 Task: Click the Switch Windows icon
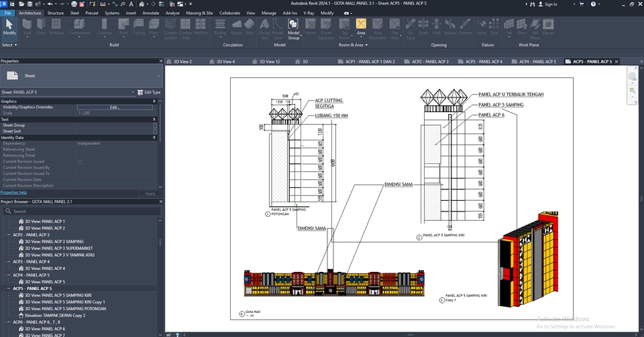tap(180, 4)
